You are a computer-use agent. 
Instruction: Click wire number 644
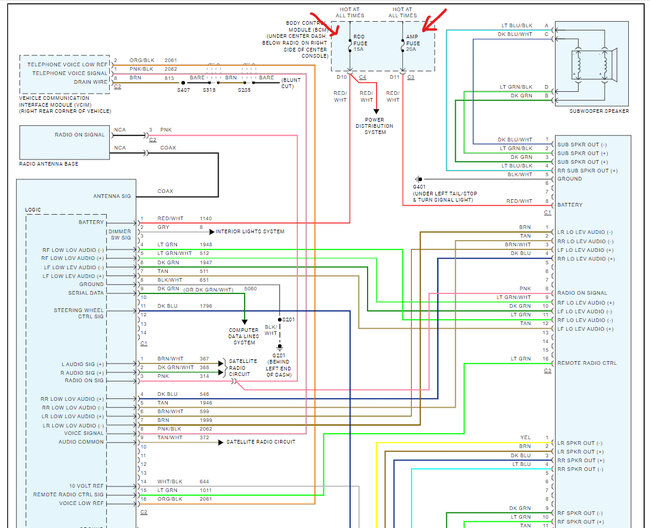coord(204,482)
